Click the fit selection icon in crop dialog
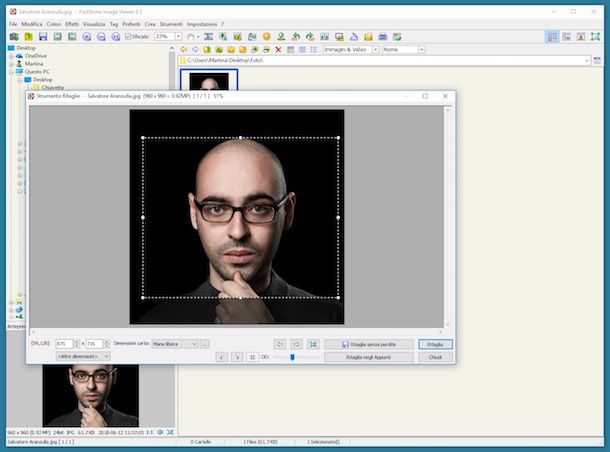Screen dimensions: 610x452 313,344
